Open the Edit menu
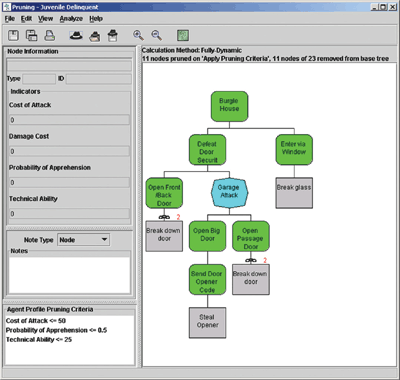Viewport: 400px width, 380px height. [26, 19]
